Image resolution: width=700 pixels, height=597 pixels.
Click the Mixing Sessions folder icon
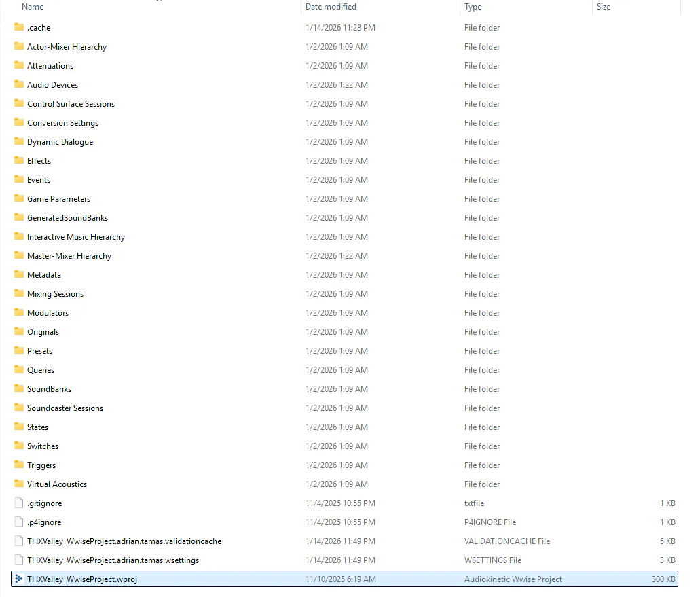click(19, 293)
